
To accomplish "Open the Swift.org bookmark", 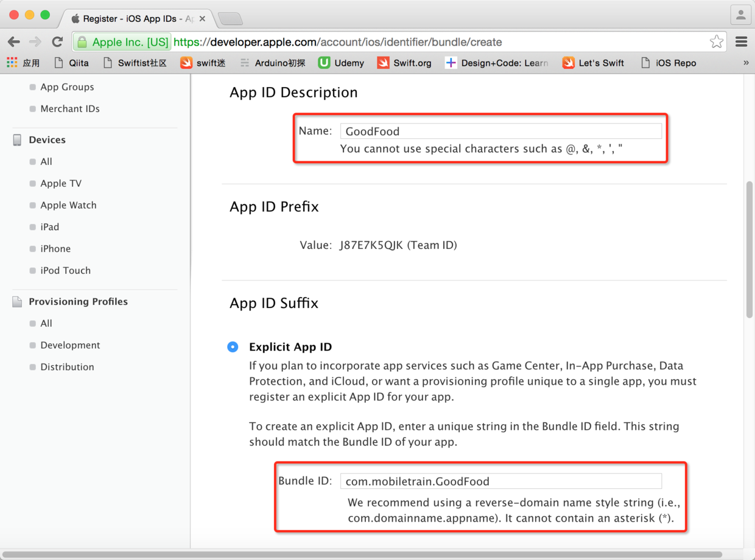I will [404, 63].
